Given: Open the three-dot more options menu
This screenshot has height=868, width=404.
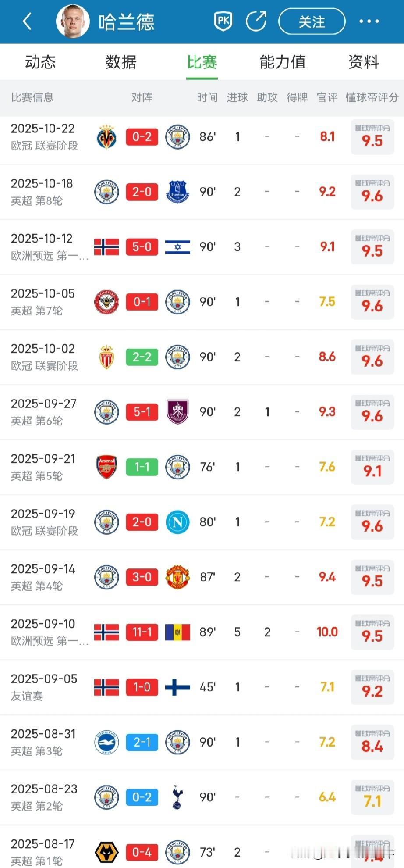Looking at the screenshot, I should click(x=369, y=21).
